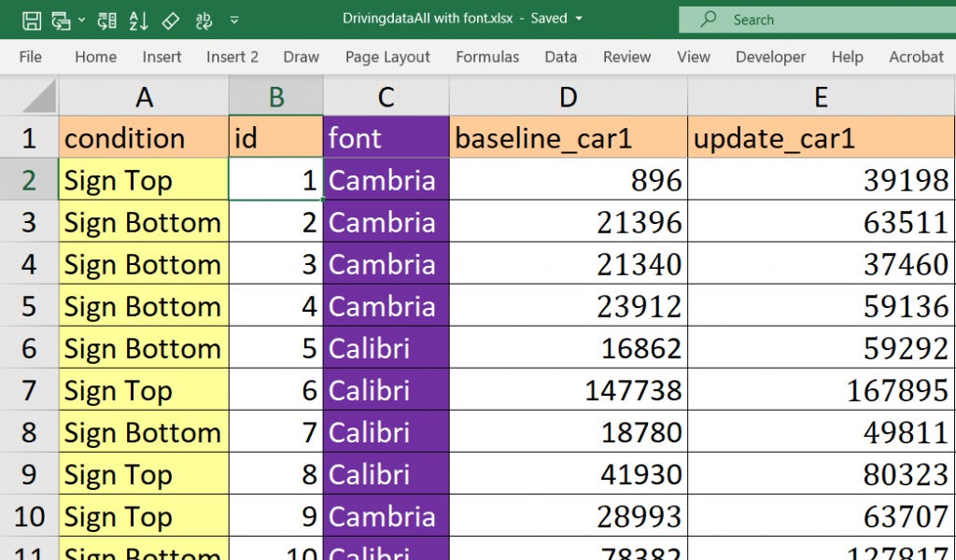This screenshot has height=560, width=956.
Task: Select column E header
Action: (x=822, y=97)
